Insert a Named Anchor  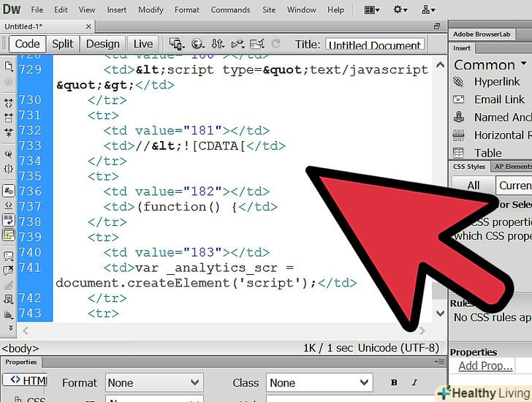pos(492,118)
